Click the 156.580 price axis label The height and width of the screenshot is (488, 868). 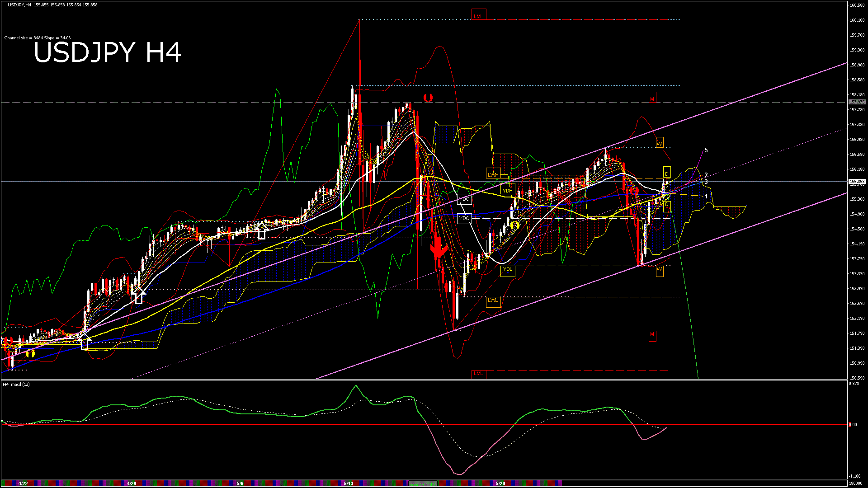857,155
